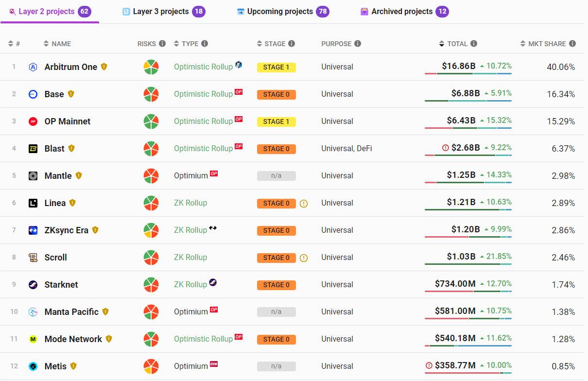
Task: Click the RISKS info icon
Action: [162, 44]
